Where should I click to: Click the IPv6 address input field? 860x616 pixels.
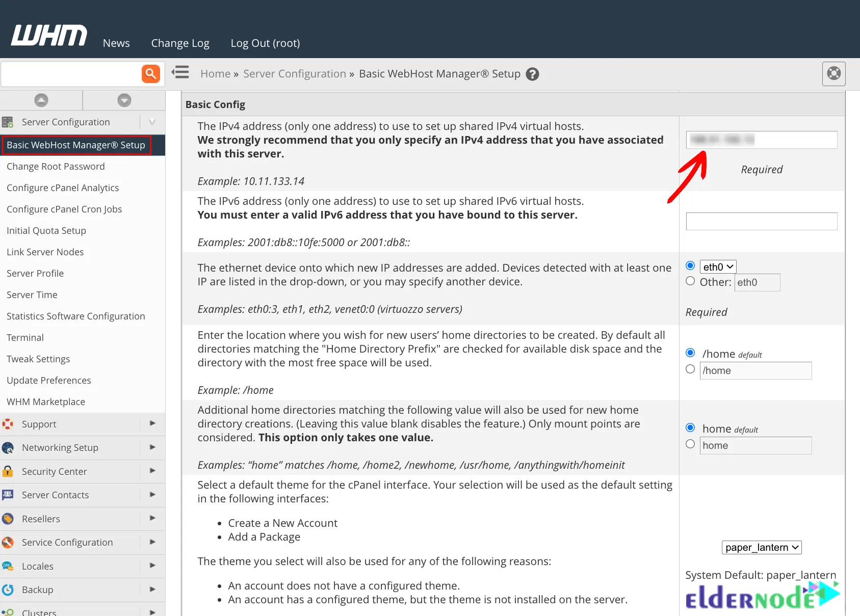[762, 221]
